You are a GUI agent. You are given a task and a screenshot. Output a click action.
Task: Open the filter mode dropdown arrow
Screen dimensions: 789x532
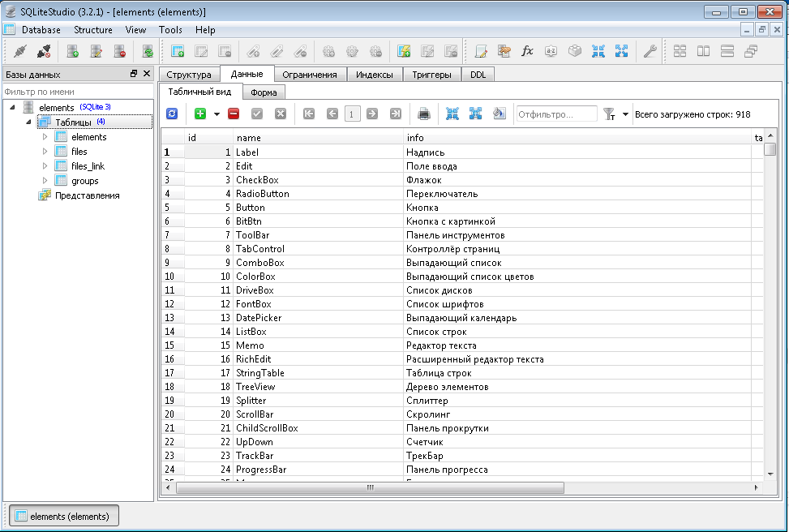[x=625, y=114]
